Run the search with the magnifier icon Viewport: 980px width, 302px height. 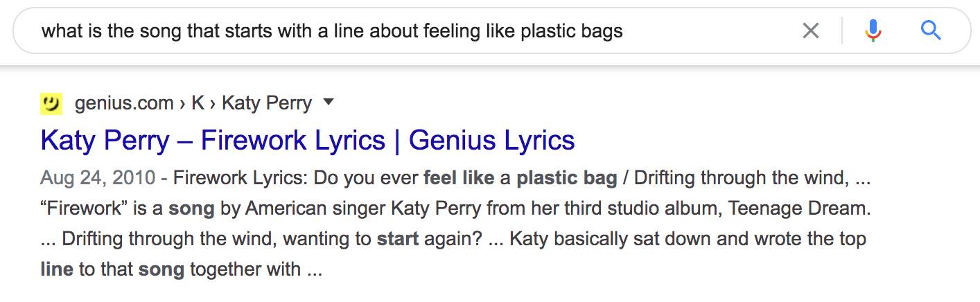tap(930, 30)
